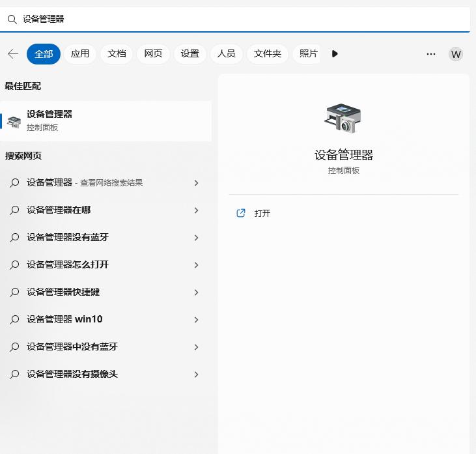Click search icon beside 设备管理器没有蓝牙
The image size is (476, 454).
click(14, 238)
